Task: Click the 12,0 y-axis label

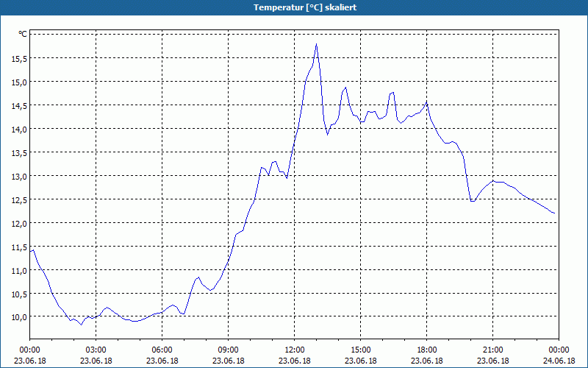Action: (19, 224)
